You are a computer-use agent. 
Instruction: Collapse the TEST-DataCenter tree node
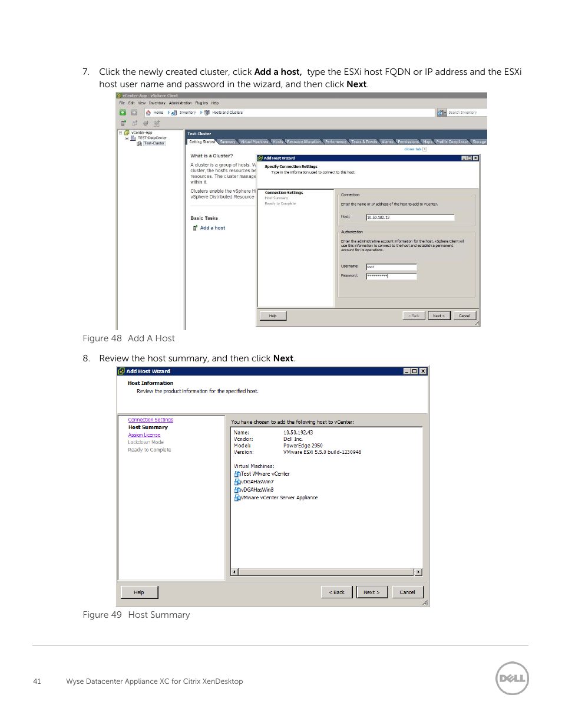pyautogui.click(x=127, y=138)
